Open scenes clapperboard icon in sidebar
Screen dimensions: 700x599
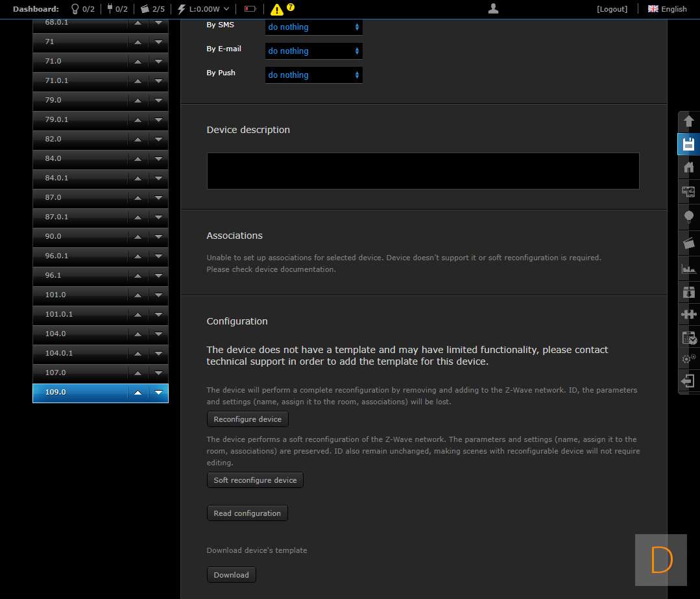tap(688, 243)
